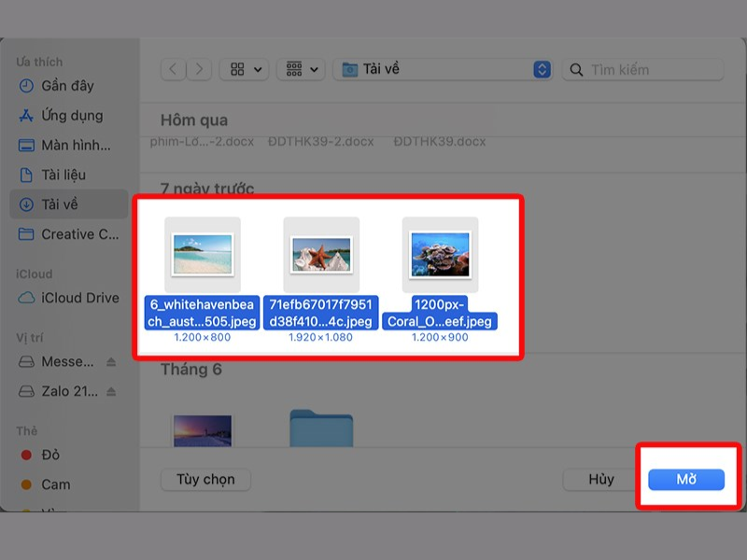This screenshot has width=747, height=560.
Task: Click the Mở button to open images
Action: (x=688, y=479)
